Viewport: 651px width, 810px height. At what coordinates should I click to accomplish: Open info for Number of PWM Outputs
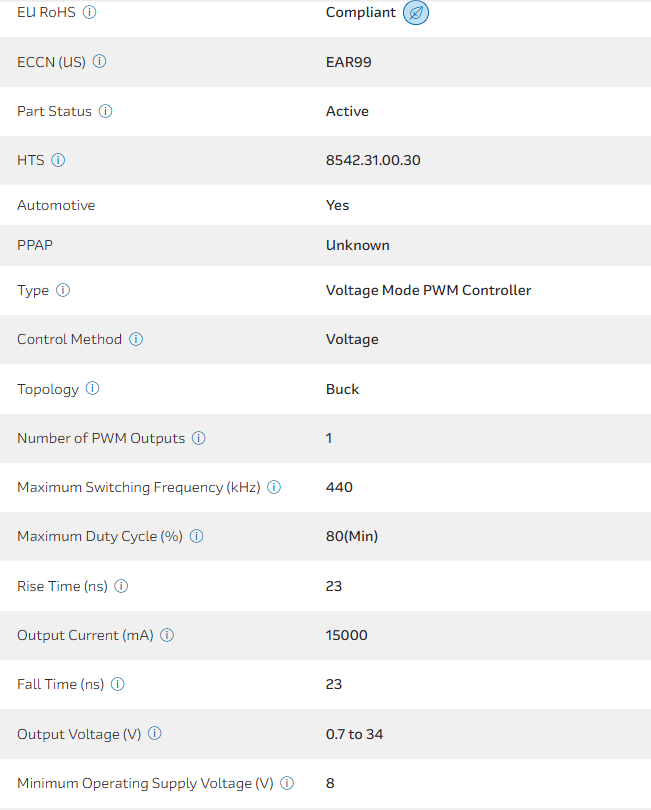click(x=199, y=438)
